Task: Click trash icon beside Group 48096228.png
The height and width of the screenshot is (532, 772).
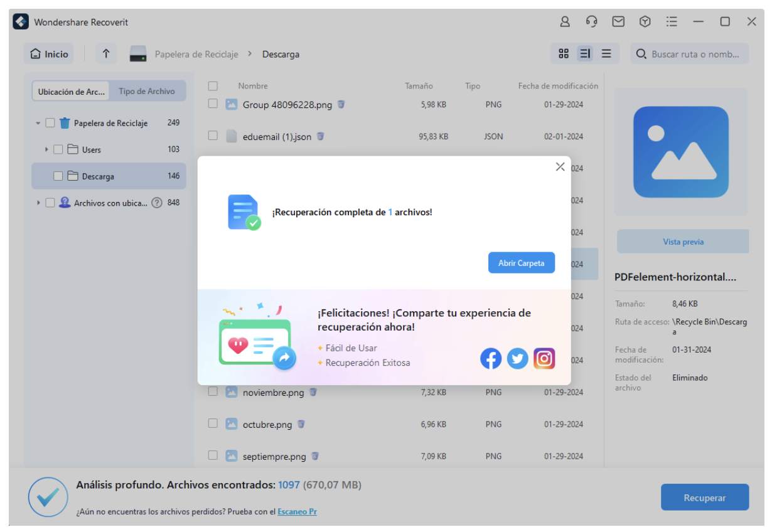Action: point(341,105)
